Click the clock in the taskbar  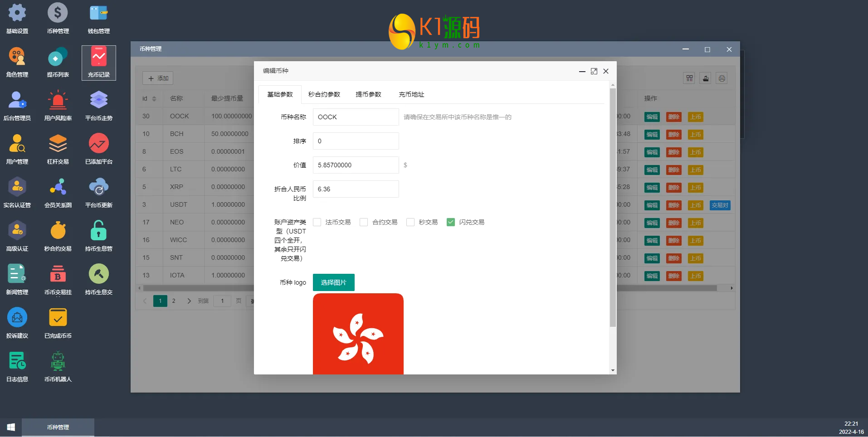pyautogui.click(x=851, y=427)
